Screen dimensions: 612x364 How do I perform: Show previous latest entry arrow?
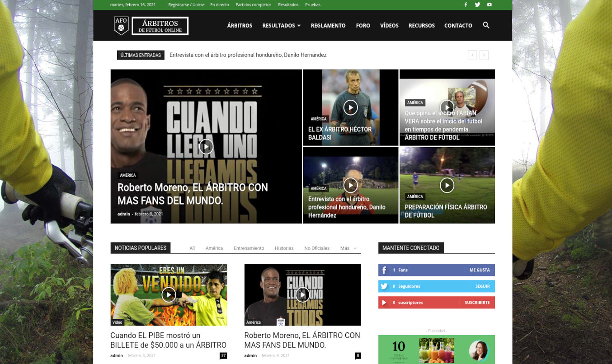[472, 55]
